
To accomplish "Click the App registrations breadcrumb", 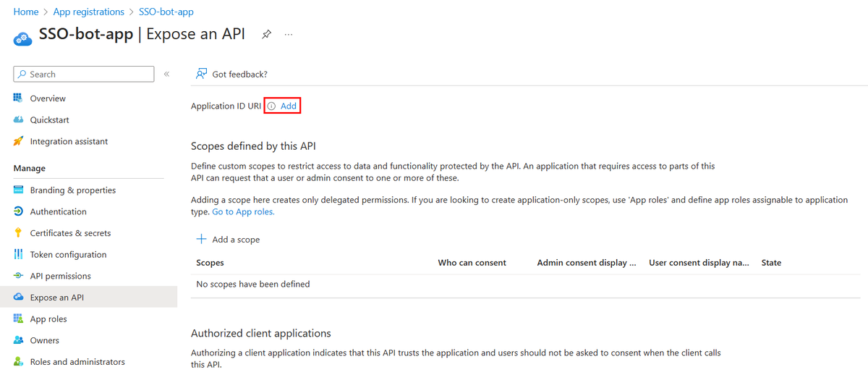I will (89, 12).
